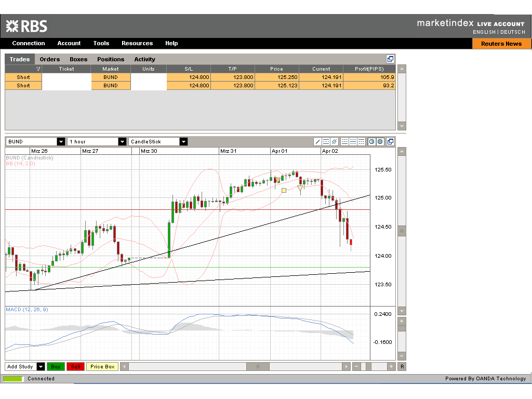Select the parallel lines channel tool
The image size is (532, 399).
326,142
